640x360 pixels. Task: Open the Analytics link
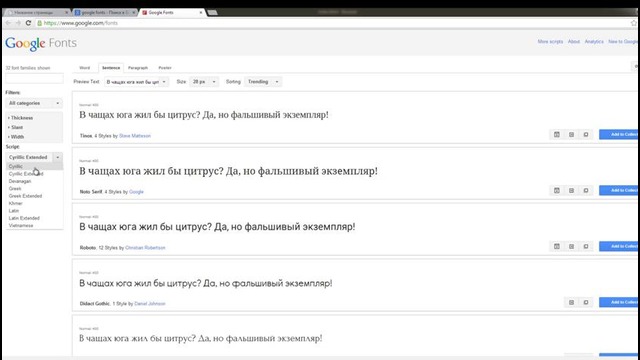[x=594, y=42]
